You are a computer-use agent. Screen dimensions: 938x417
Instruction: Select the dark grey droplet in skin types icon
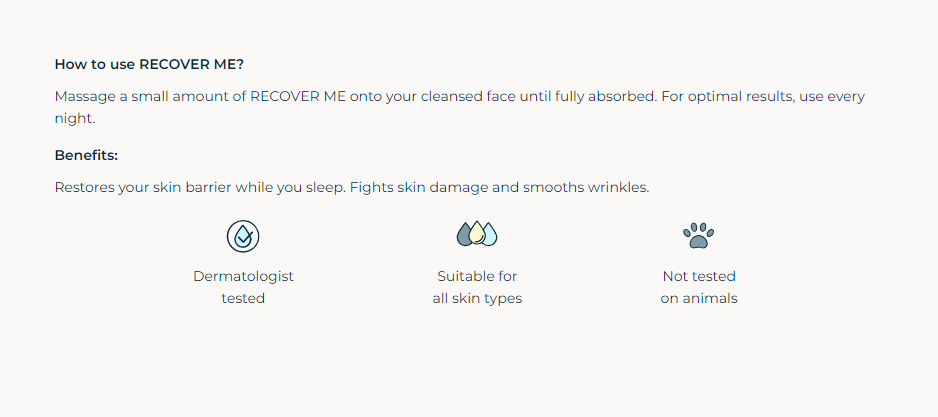point(464,234)
